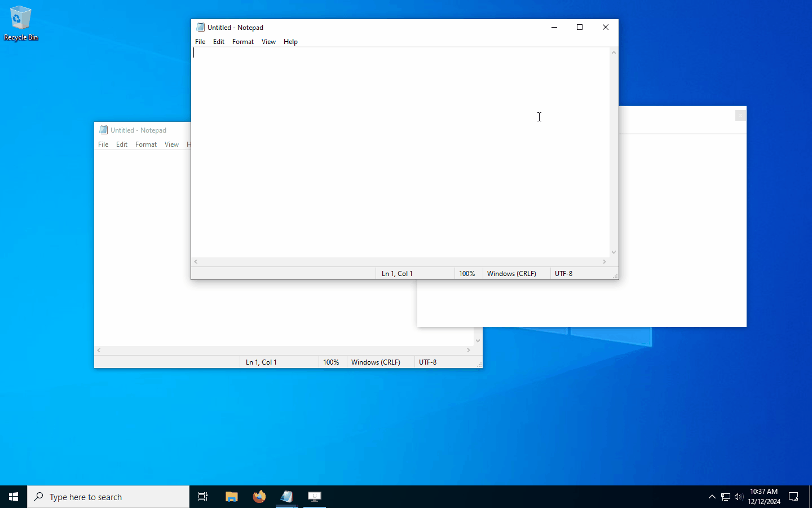Click scroll right arrow in background Notepad
The height and width of the screenshot is (508, 812).
coord(469,351)
